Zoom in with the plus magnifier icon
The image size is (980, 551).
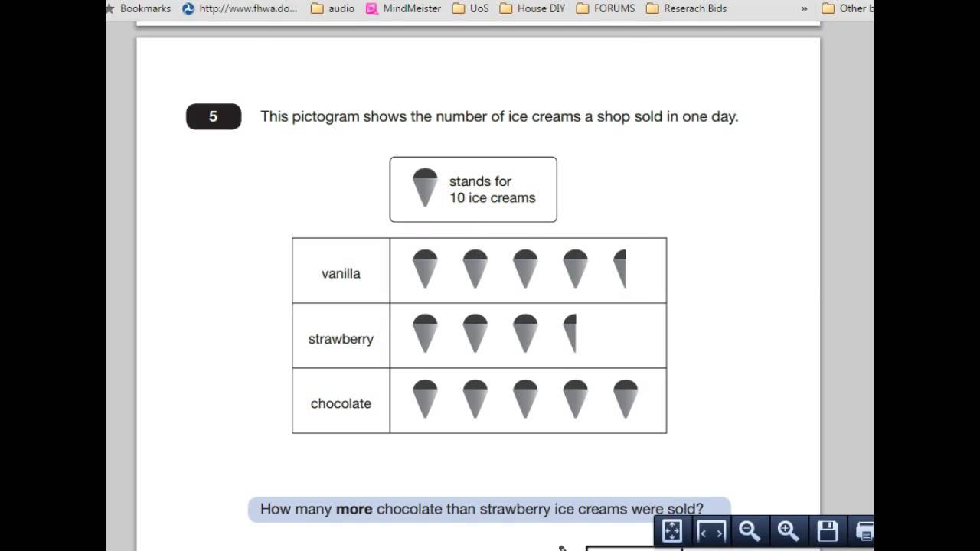pos(788,530)
